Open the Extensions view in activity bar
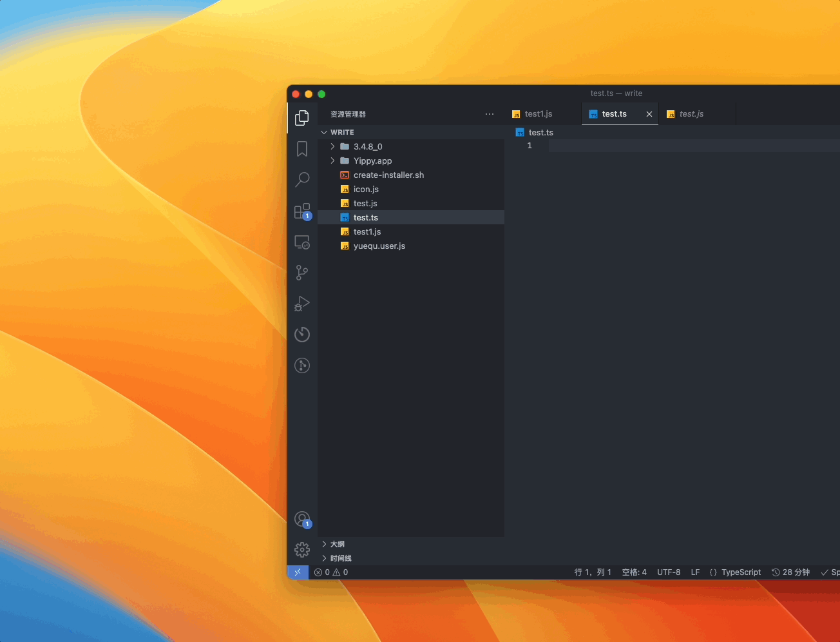The image size is (840, 642). click(302, 211)
